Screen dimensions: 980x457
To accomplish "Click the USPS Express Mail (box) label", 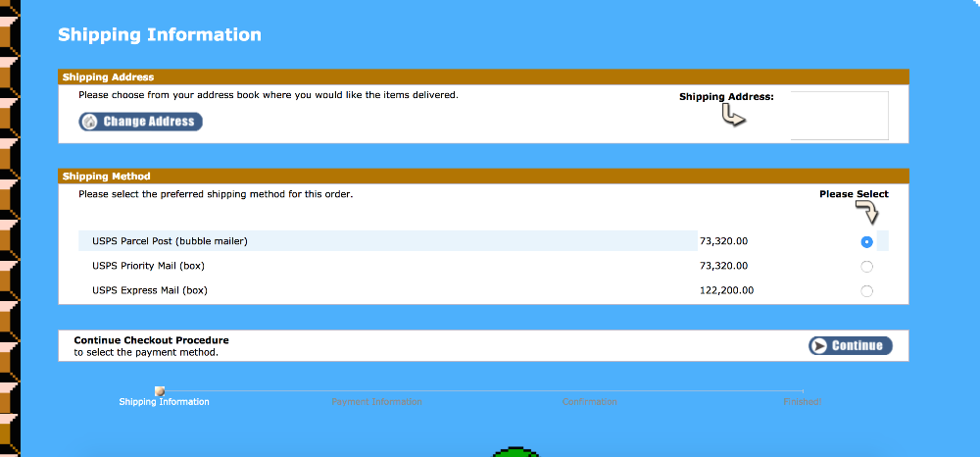I will point(150,290).
